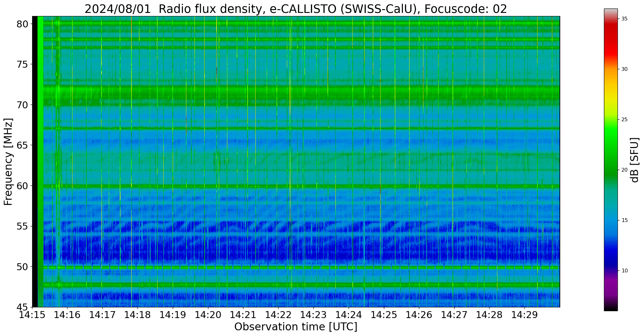This screenshot has width=644, height=336.
Task: Click the 25 dB colorbar tick label
Action: click(x=624, y=120)
